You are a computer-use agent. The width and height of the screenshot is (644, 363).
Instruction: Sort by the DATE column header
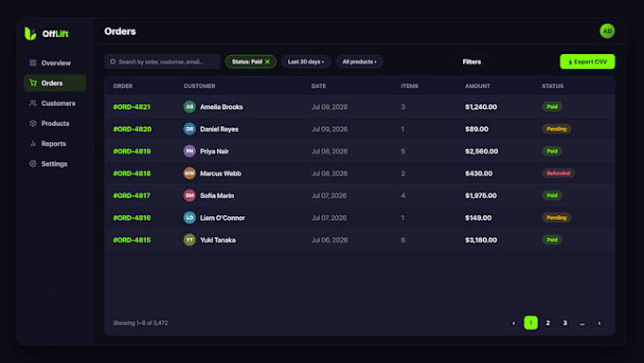pos(318,86)
